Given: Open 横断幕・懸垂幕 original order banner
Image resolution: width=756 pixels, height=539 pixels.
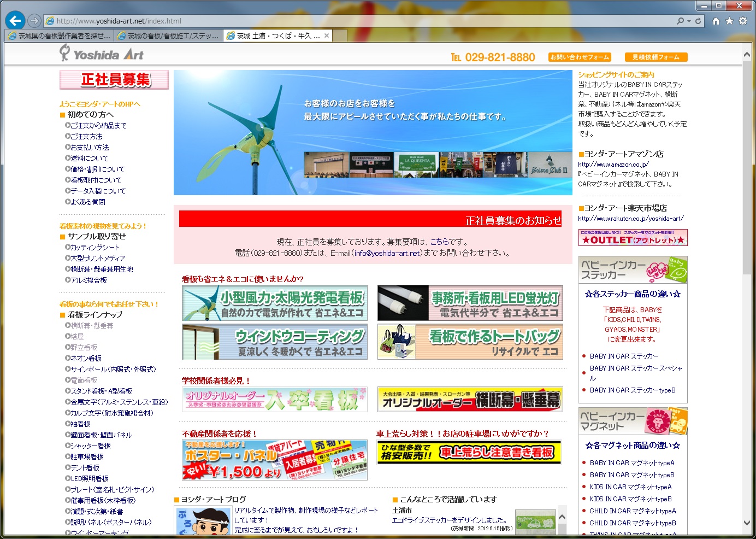Looking at the screenshot, I should [x=470, y=399].
